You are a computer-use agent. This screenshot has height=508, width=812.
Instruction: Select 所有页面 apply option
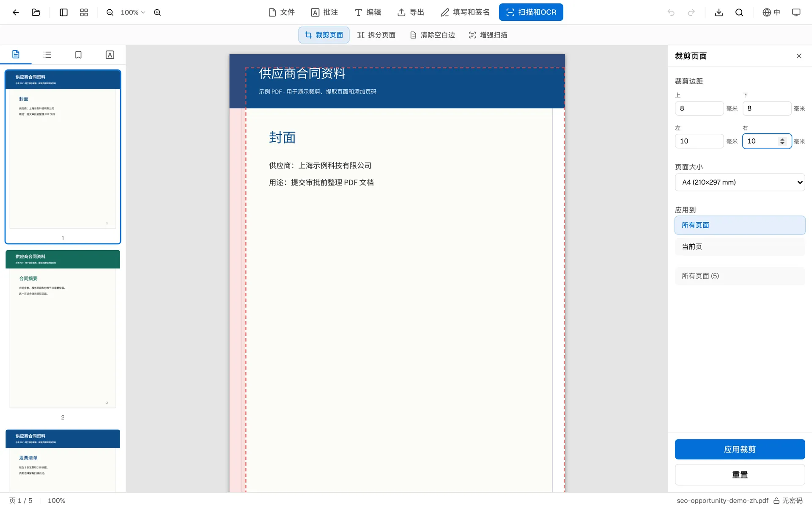coord(740,225)
